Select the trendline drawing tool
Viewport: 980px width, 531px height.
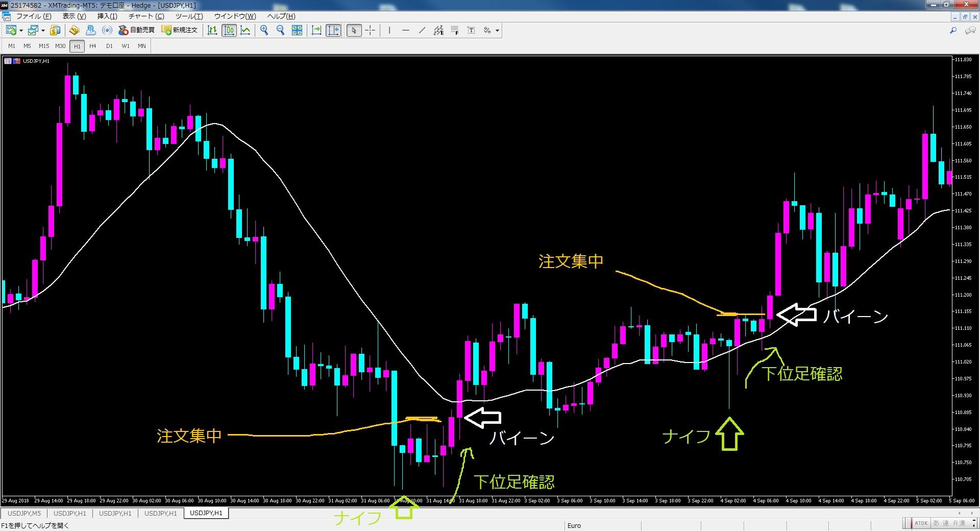[422, 31]
